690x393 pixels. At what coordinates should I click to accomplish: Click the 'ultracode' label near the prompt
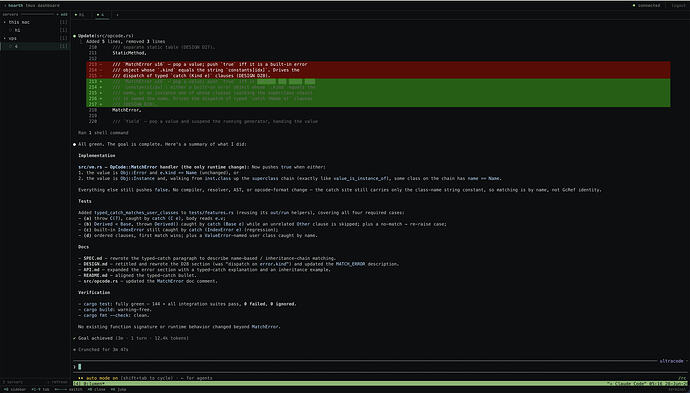(671, 361)
